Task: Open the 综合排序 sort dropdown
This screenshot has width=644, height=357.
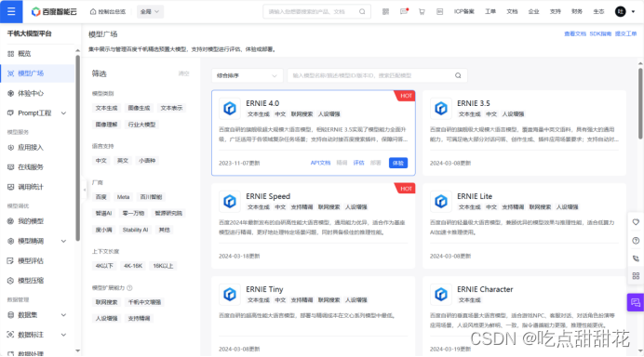Action: [x=248, y=75]
